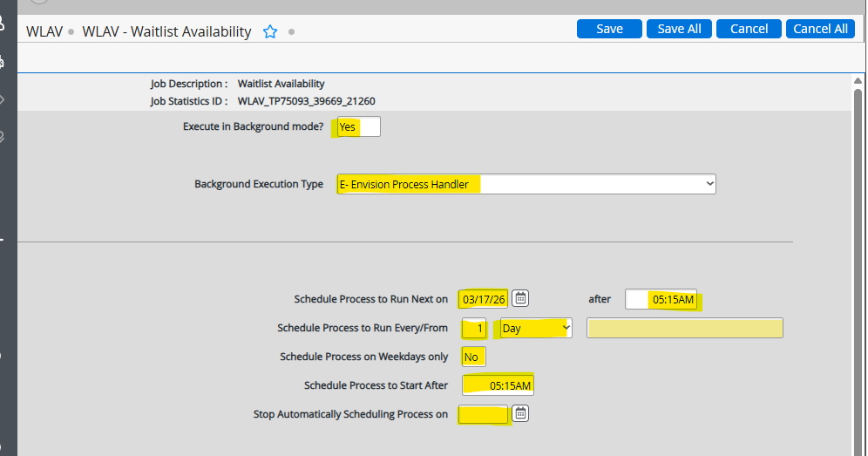Click Schedule Process to Run Every/From label
The width and height of the screenshot is (868, 456).
coord(363,328)
